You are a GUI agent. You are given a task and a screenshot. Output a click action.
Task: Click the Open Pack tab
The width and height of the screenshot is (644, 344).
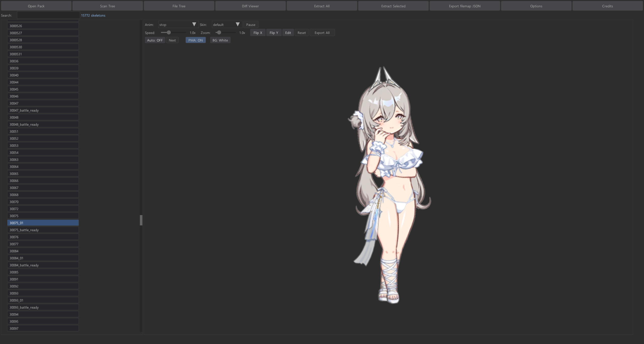(x=36, y=6)
